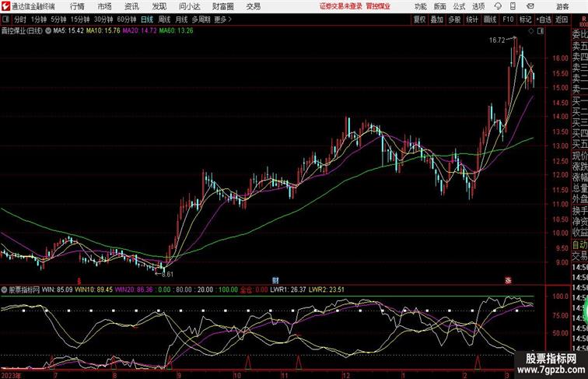
Task: Click the month 12 marker on the time axis
Action: pos(346,375)
